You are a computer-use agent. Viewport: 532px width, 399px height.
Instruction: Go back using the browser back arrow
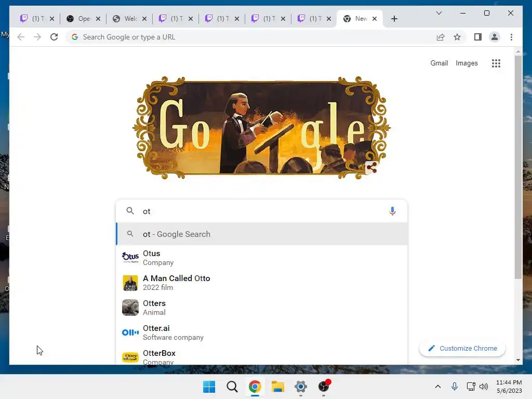(21, 37)
